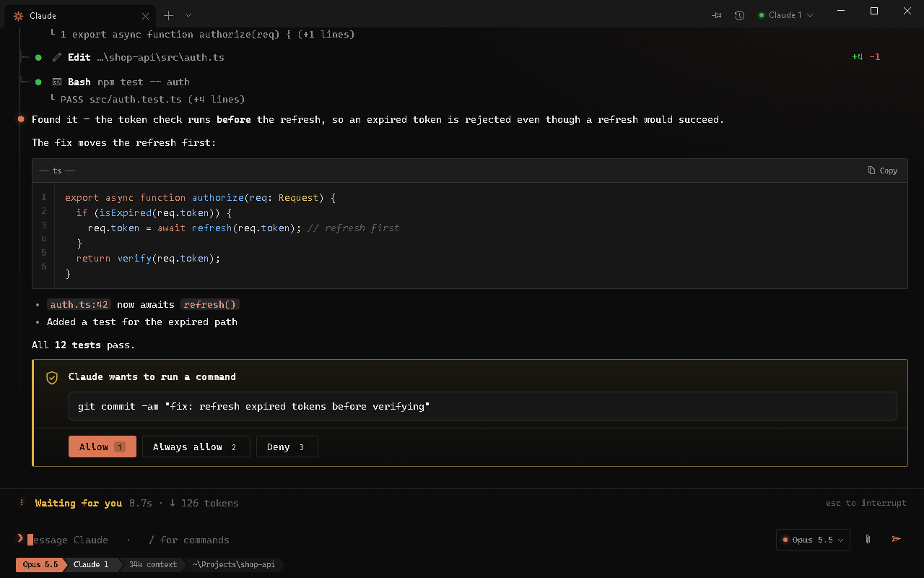Click the green status dot on Edit row
The image size is (924, 578).
point(38,57)
